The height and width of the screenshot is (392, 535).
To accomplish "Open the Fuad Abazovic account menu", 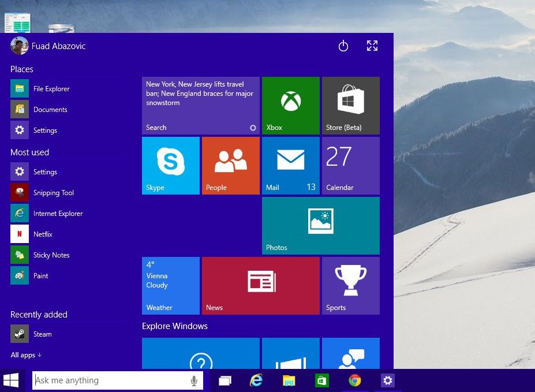I will click(x=48, y=46).
